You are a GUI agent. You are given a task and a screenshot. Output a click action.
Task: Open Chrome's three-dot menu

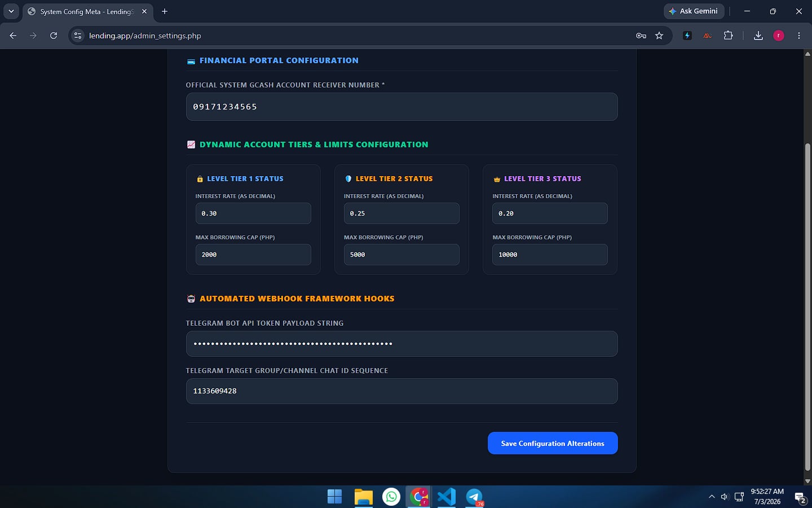[799, 36]
